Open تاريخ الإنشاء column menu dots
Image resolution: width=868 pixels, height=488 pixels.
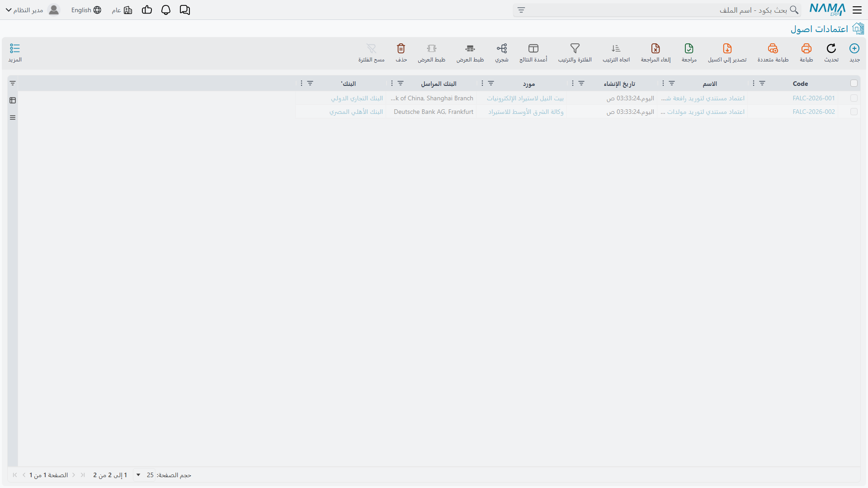[x=573, y=83]
